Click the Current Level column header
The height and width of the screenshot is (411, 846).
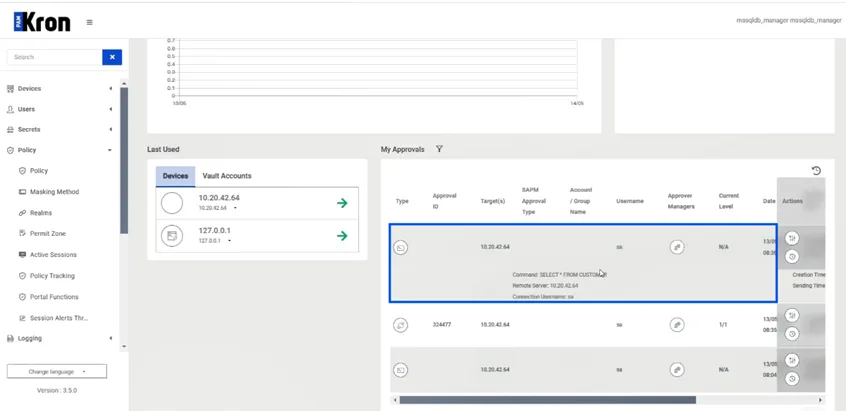pos(728,201)
